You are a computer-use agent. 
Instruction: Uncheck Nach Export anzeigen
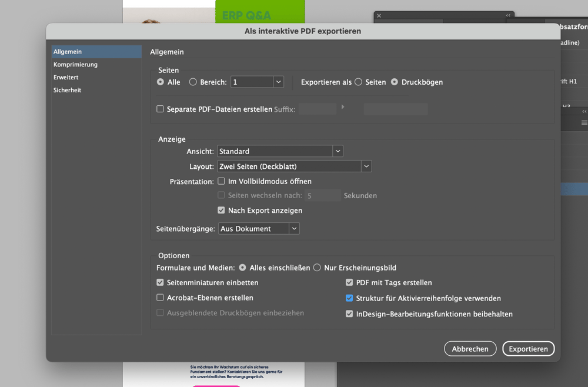tap(221, 210)
